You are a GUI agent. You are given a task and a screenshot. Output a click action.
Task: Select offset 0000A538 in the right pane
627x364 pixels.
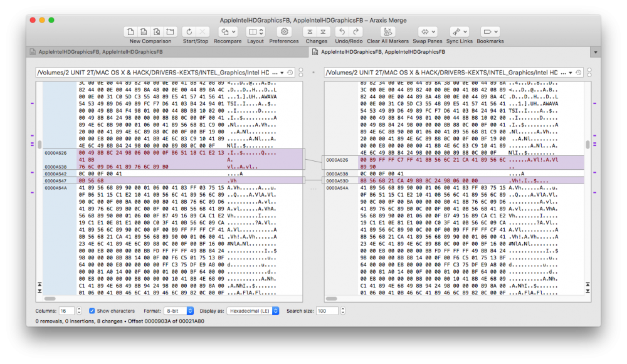337,174
